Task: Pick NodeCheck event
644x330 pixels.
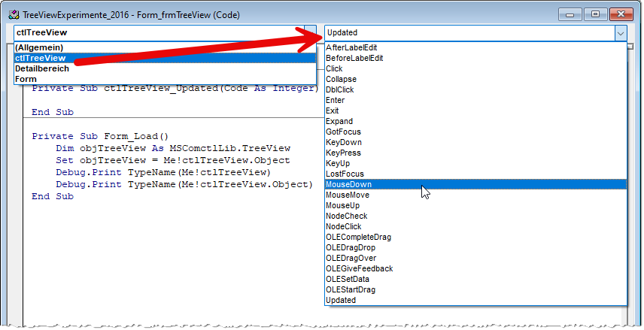Action: coord(475,216)
